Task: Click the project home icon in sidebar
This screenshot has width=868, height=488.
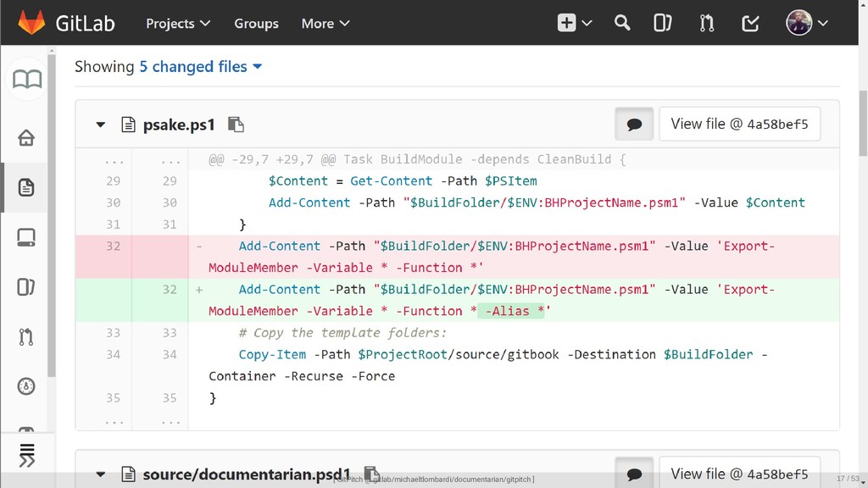Action: coord(26,137)
